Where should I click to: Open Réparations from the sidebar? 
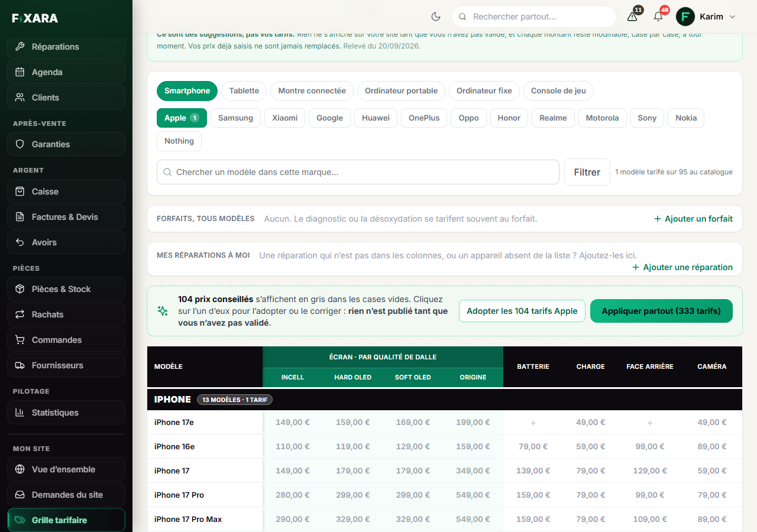point(66,47)
